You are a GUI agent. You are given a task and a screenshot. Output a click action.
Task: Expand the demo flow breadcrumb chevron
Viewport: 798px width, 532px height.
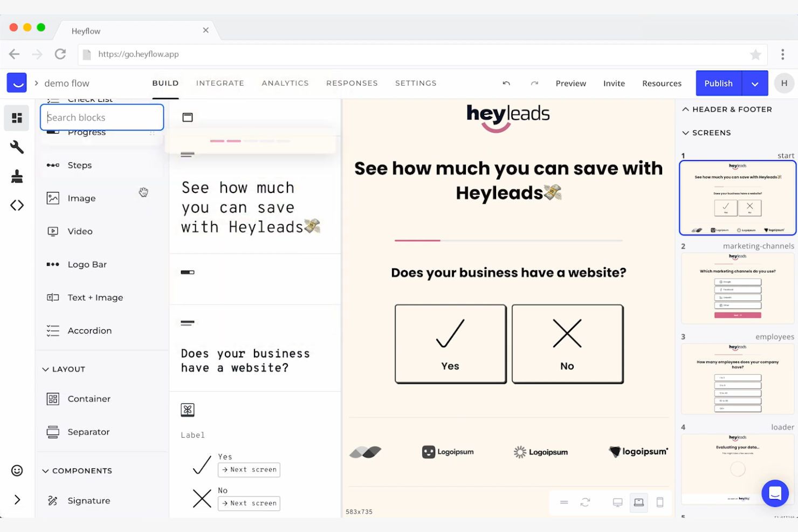[36, 83]
